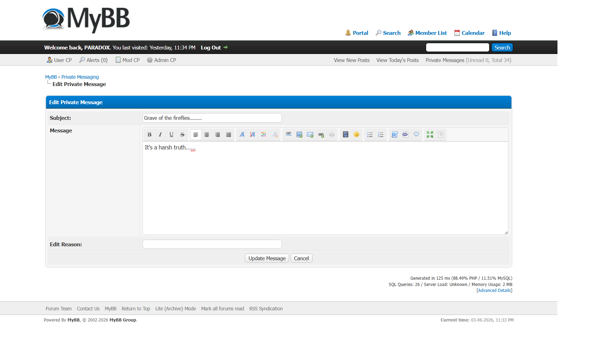This screenshot has height=364, width=616.
Task: Open the font size dropdown
Action: click(x=253, y=134)
